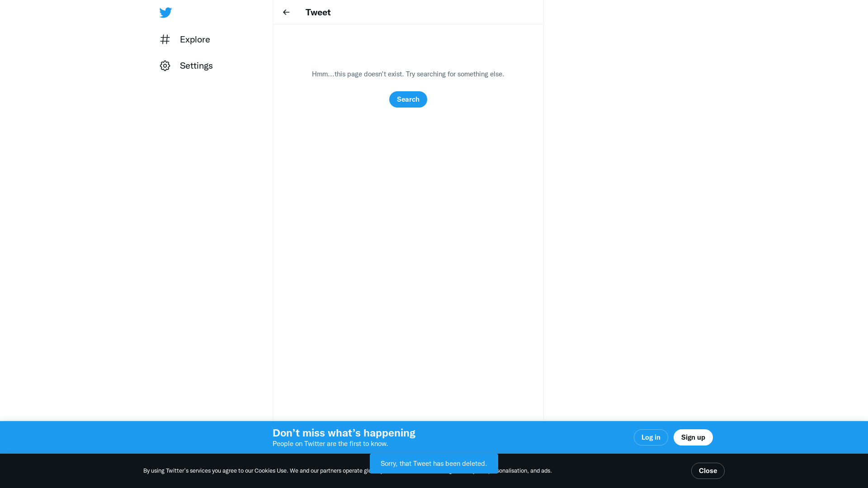This screenshot has width=868, height=488.
Task: Click the Sign up button
Action: [x=693, y=437]
